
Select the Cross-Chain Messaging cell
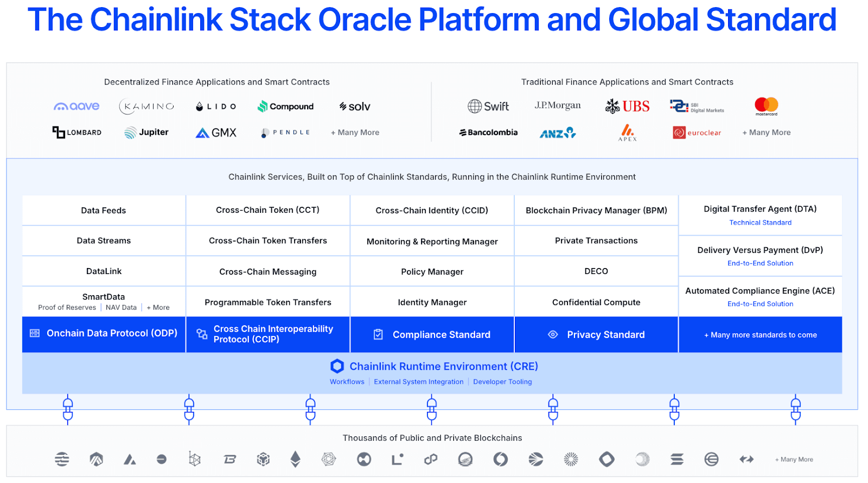point(267,272)
